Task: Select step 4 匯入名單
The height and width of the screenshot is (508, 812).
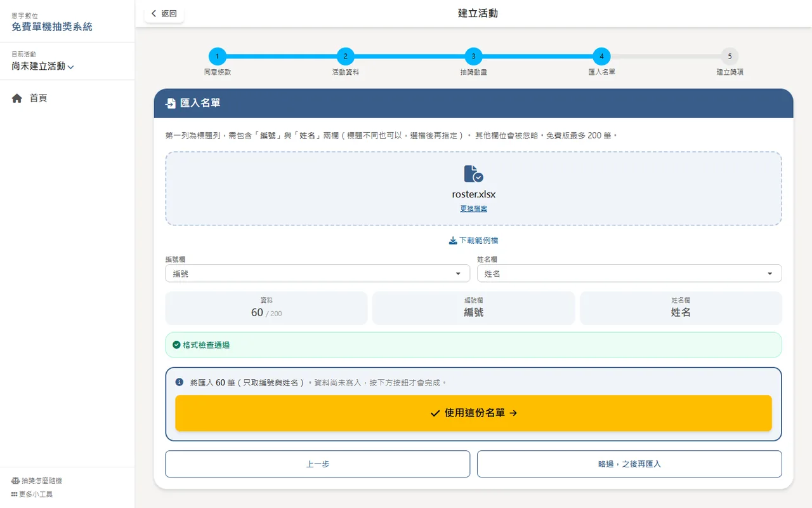Action: 601,57
